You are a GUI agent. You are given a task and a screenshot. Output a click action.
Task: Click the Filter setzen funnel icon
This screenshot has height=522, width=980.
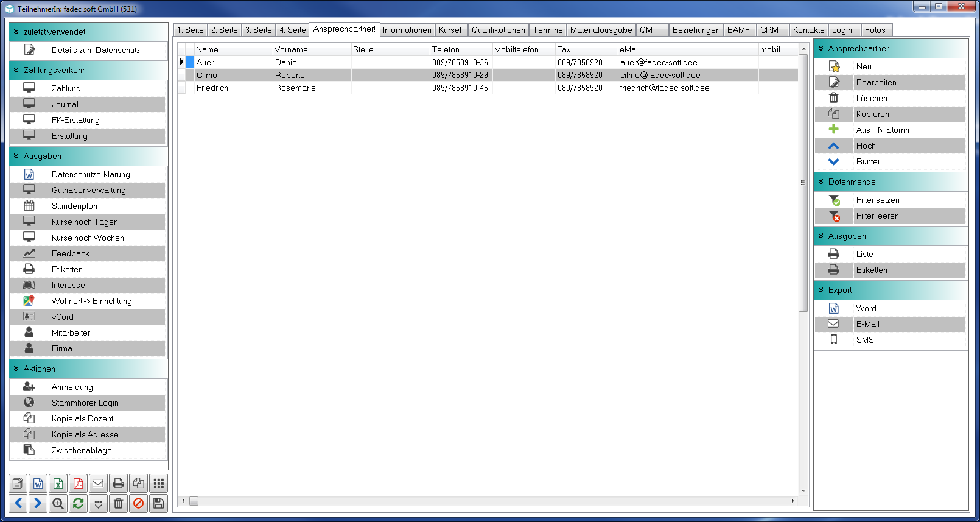(834, 200)
